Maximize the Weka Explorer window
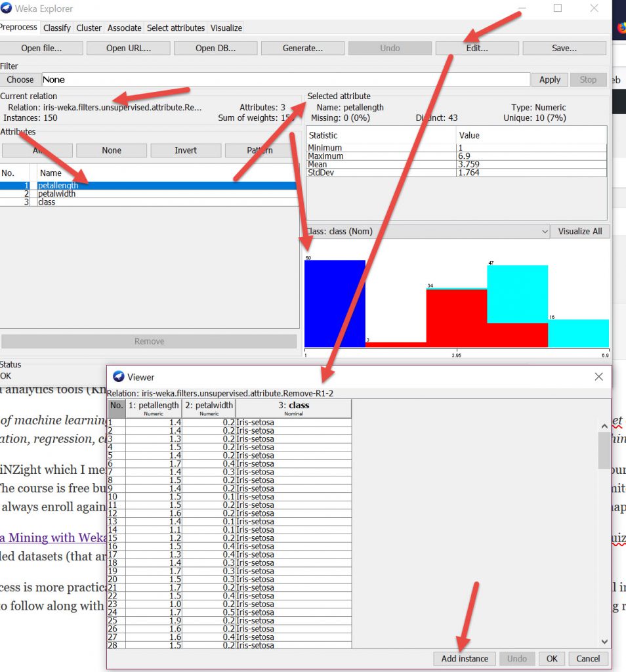This screenshot has height=672, width=626. pos(558,9)
